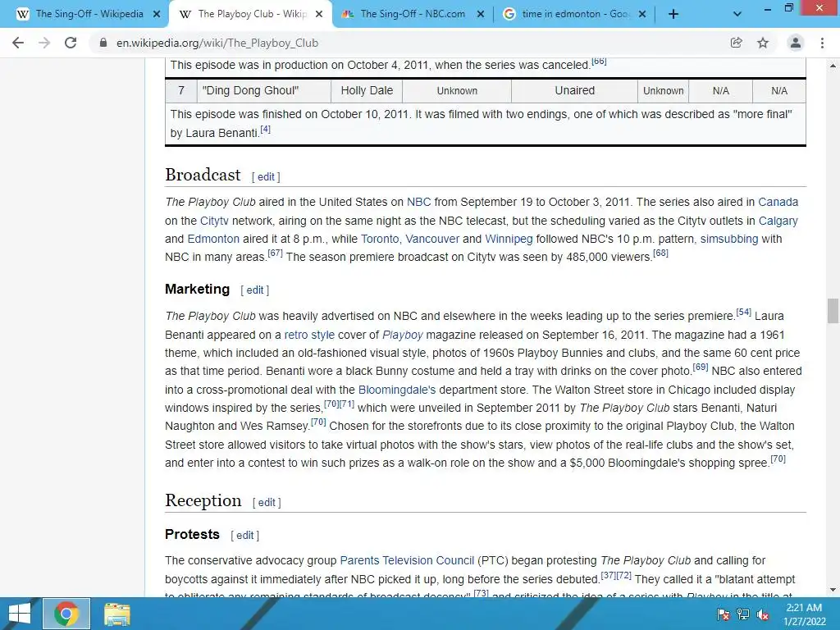This screenshot has height=630, width=840.
Task: Open Chrome three-dot menu
Action: (822, 43)
